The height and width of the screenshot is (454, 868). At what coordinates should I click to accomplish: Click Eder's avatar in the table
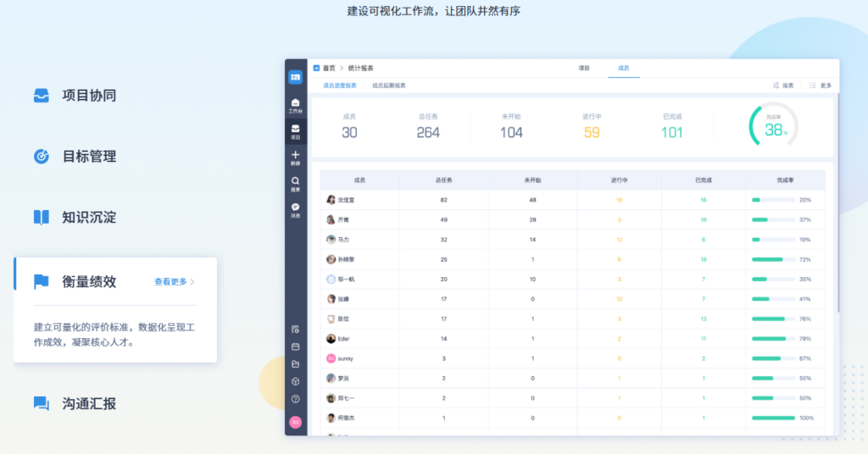331,339
